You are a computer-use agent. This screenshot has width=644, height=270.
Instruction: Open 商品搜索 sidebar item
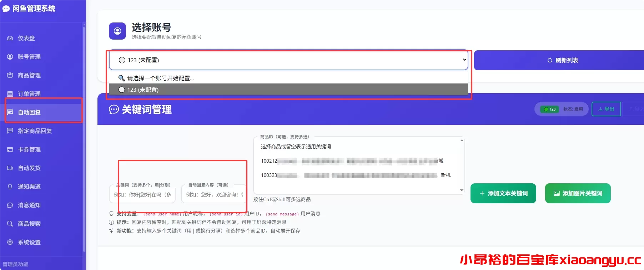pyautogui.click(x=41, y=224)
